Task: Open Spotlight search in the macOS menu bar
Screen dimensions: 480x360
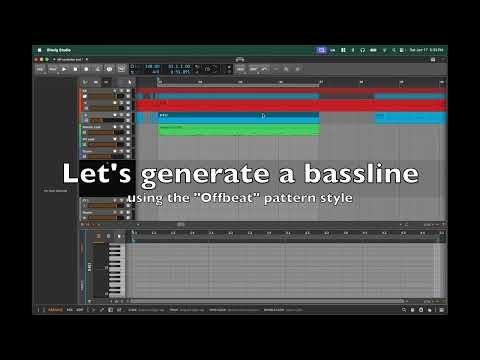Action: [x=394, y=50]
